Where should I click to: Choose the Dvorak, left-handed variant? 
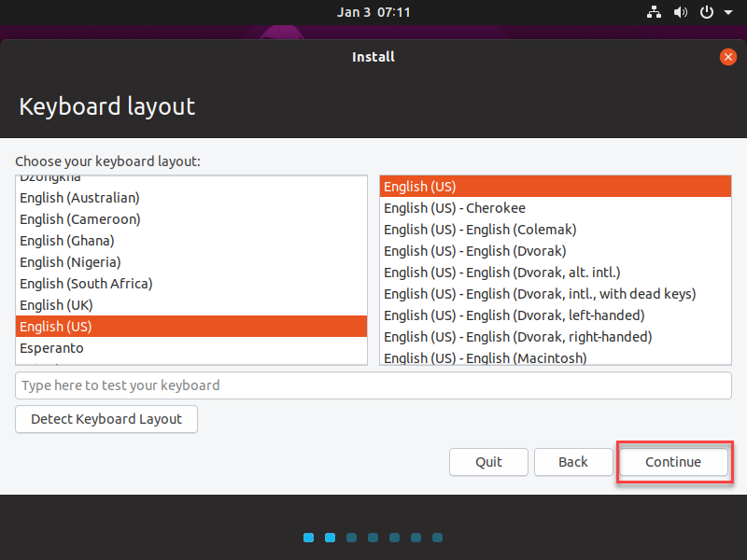click(x=556, y=315)
